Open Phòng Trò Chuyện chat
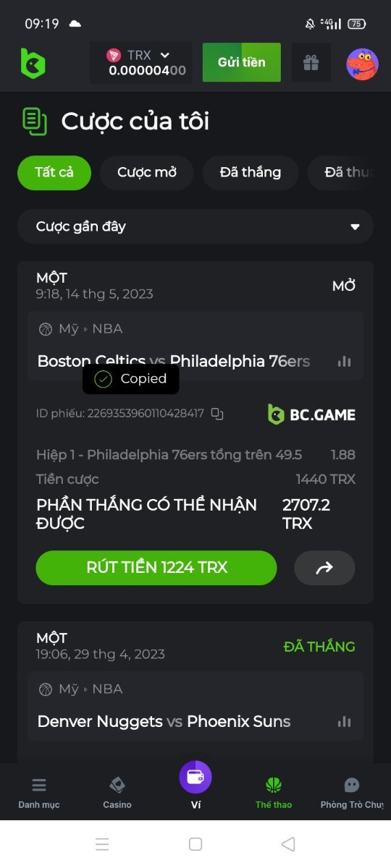The image size is (391, 868). tap(352, 791)
